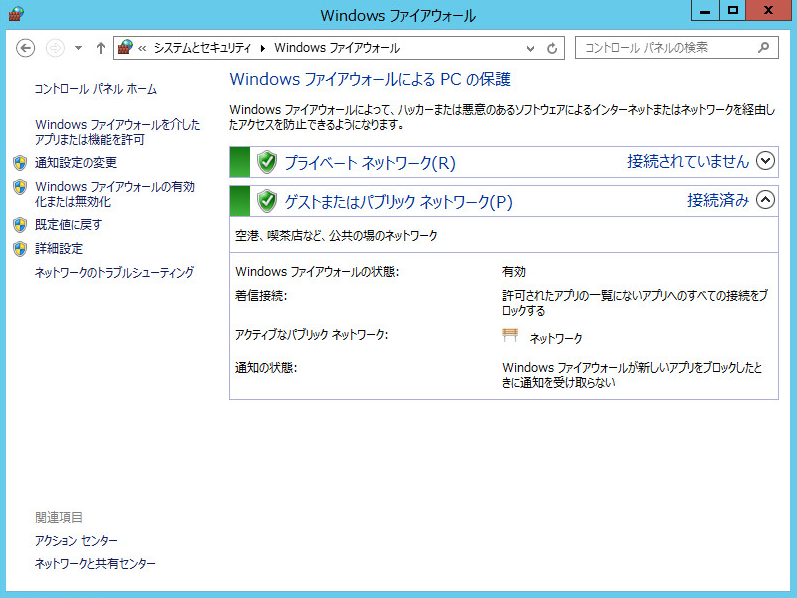Open the recent locations dropdown arrow

(78, 48)
